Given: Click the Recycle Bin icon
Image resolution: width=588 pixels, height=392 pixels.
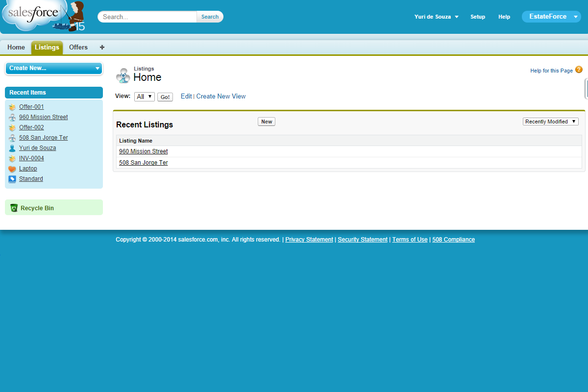Looking at the screenshot, I should coord(14,208).
